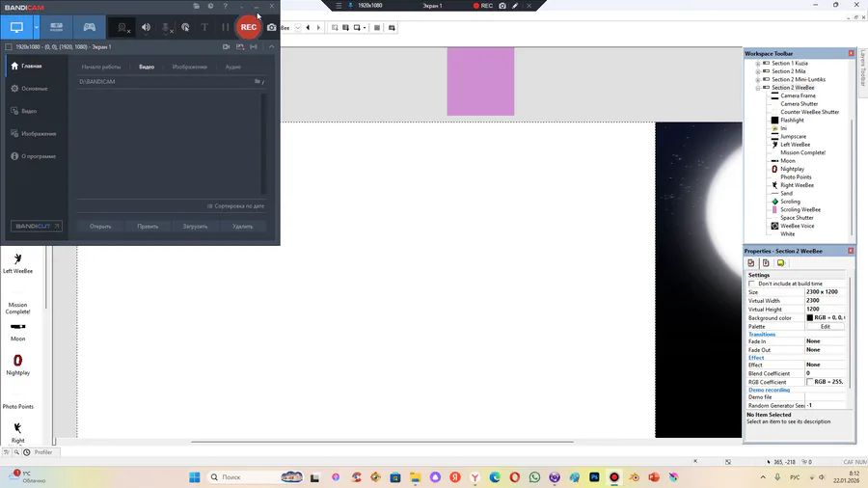The image size is (868, 488).
Task: Select Flashlight object in workspace tree
Action: pyautogui.click(x=792, y=120)
